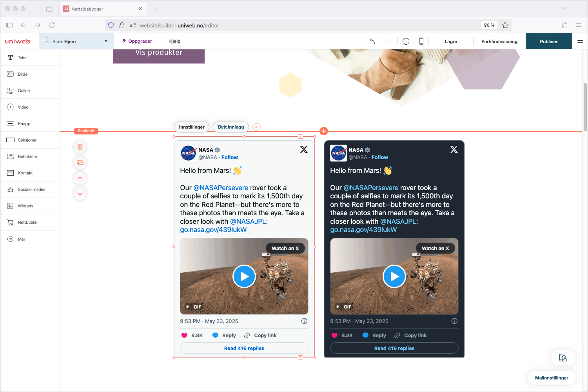
Task: Open the version history clock
Action: 406,41
